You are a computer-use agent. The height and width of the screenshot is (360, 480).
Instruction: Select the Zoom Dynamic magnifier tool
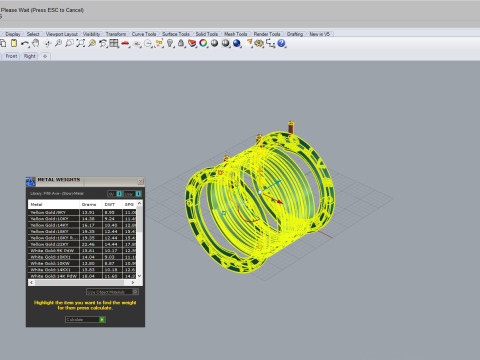(58, 43)
